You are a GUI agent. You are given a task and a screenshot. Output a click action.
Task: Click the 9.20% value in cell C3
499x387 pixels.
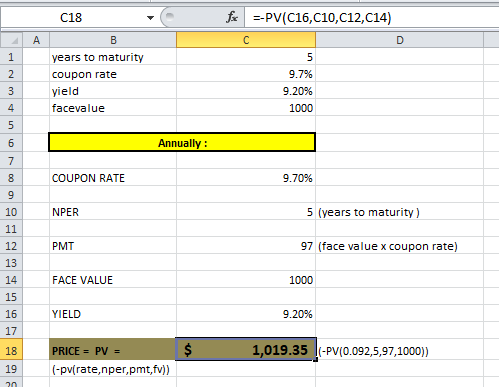pos(246,91)
